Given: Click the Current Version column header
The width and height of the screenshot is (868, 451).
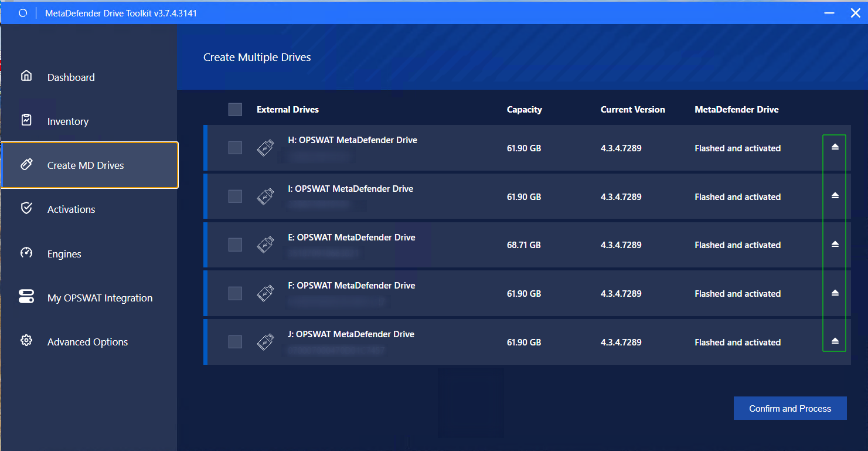Looking at the screenshot, I should (633, 110).
